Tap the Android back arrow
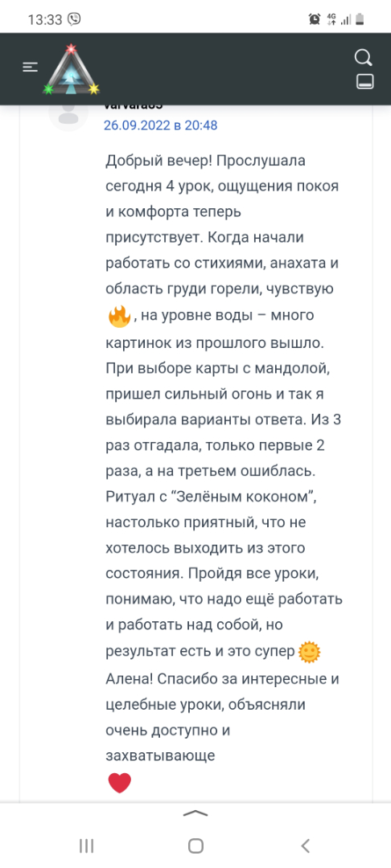391x868 pixels. tap(305, 845)
